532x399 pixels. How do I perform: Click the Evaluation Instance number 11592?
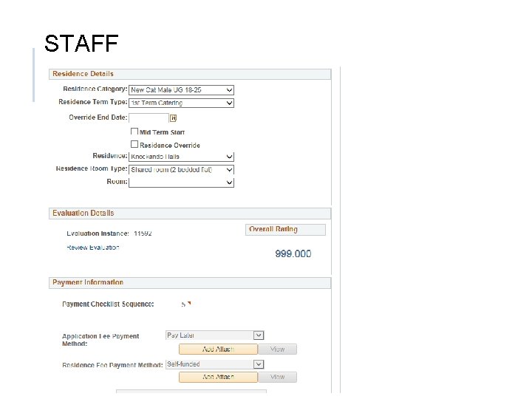coord(143,233)
